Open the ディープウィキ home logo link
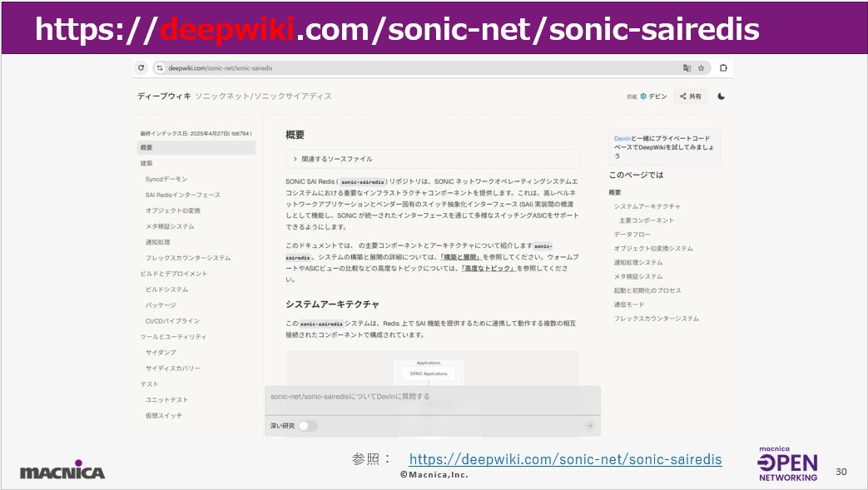The width and height of the screenshot is (868, 490). [x=164, y=97]
